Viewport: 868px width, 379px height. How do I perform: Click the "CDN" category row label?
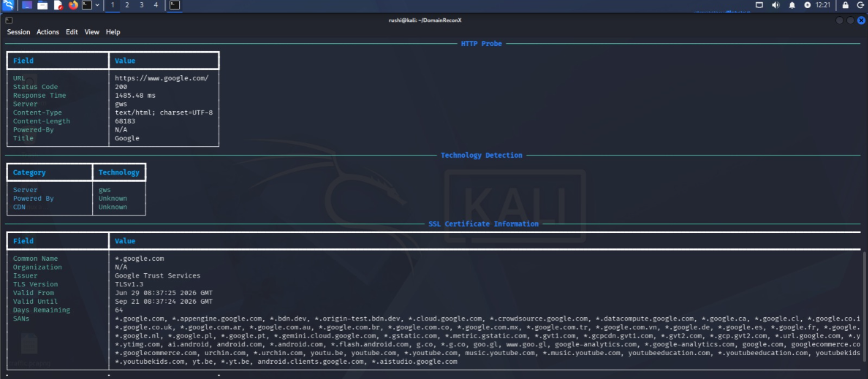pos(19,207)
